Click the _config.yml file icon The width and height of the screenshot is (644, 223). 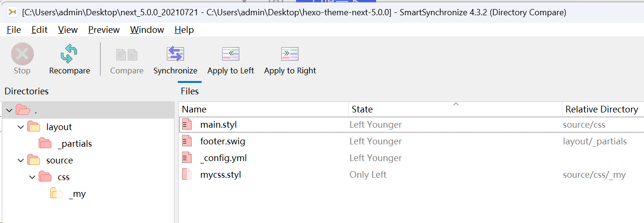click(187, 158)
